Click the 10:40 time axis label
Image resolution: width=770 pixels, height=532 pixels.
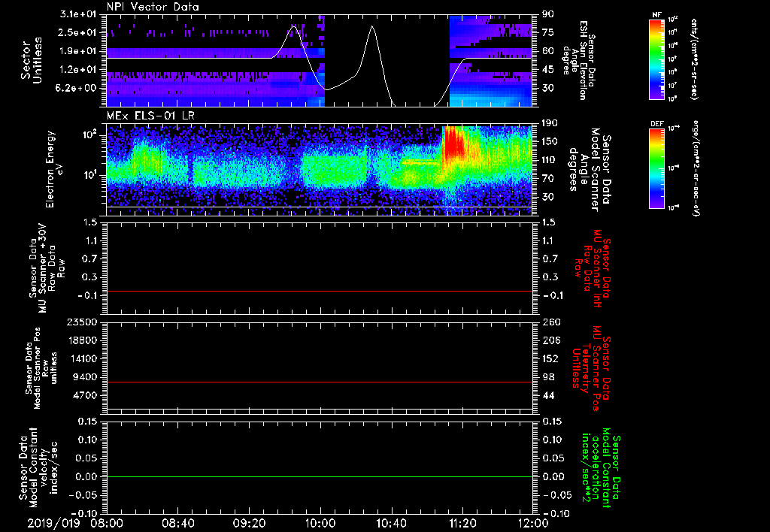[391, 523]
